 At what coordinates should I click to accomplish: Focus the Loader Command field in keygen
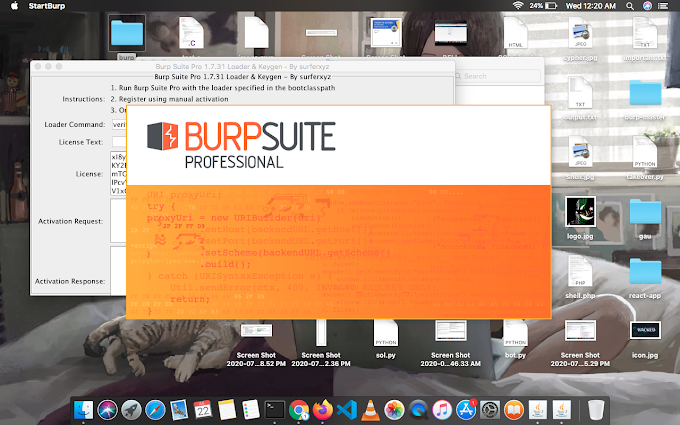[119, 124]
